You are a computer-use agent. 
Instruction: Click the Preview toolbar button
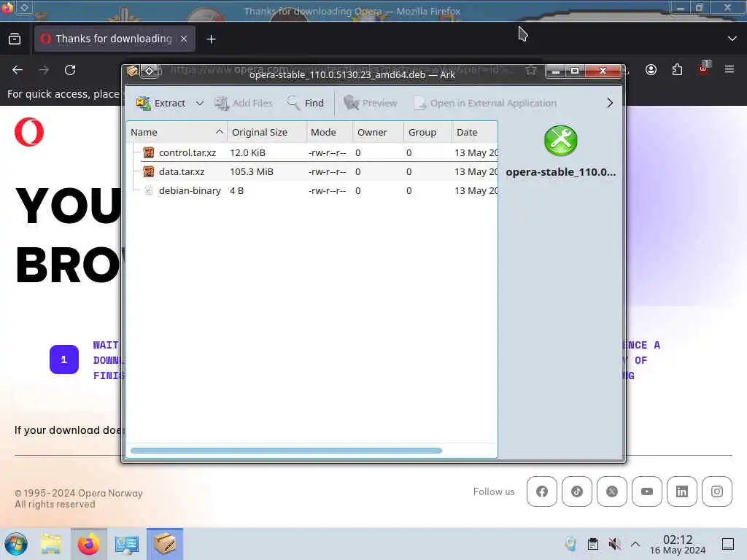click(x=370, y=103)
